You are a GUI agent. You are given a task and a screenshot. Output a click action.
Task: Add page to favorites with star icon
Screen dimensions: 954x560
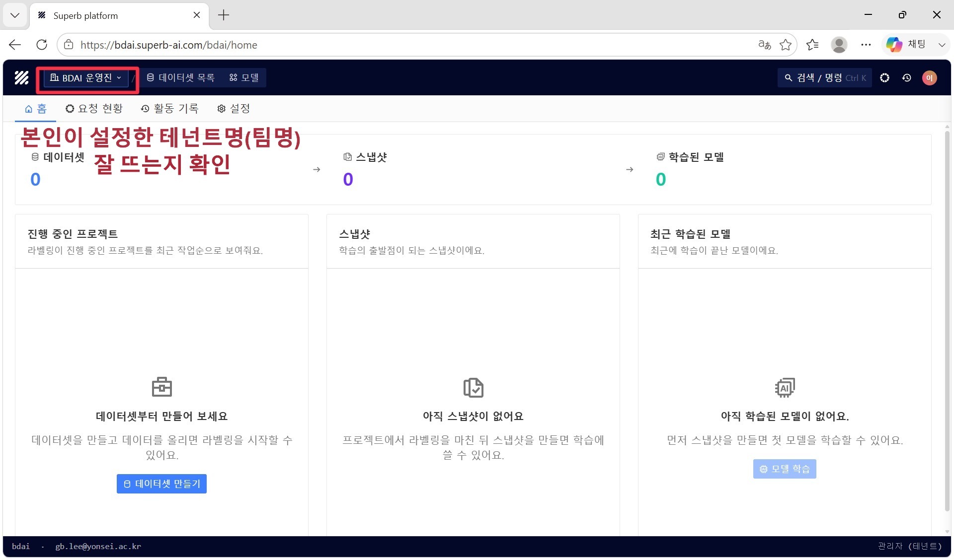786,45
